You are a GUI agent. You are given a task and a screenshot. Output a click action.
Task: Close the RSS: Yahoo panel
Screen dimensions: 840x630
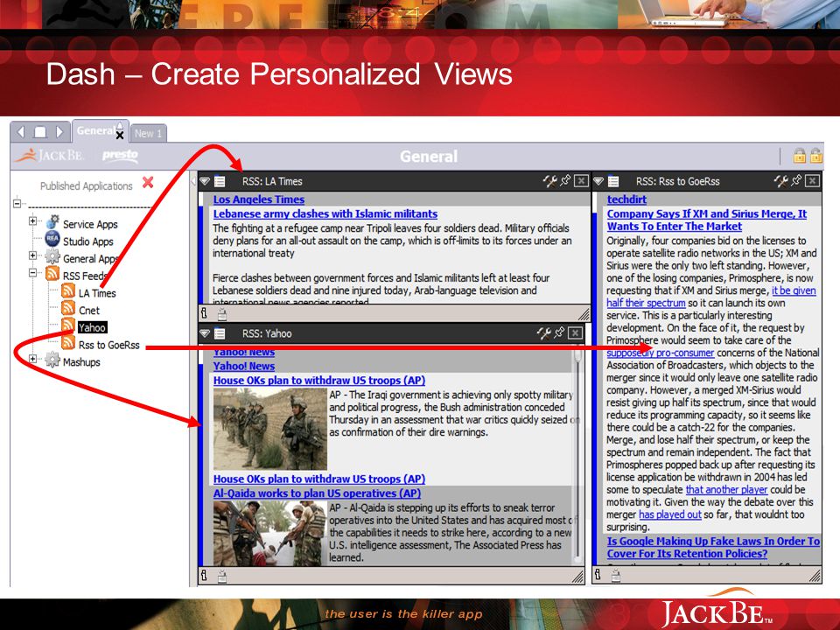tap(576, 333)
